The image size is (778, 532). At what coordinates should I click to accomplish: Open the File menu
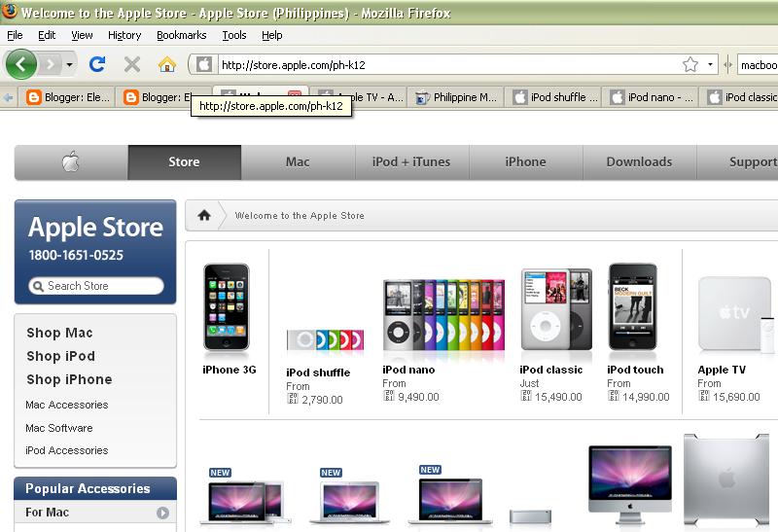point(15,35)
